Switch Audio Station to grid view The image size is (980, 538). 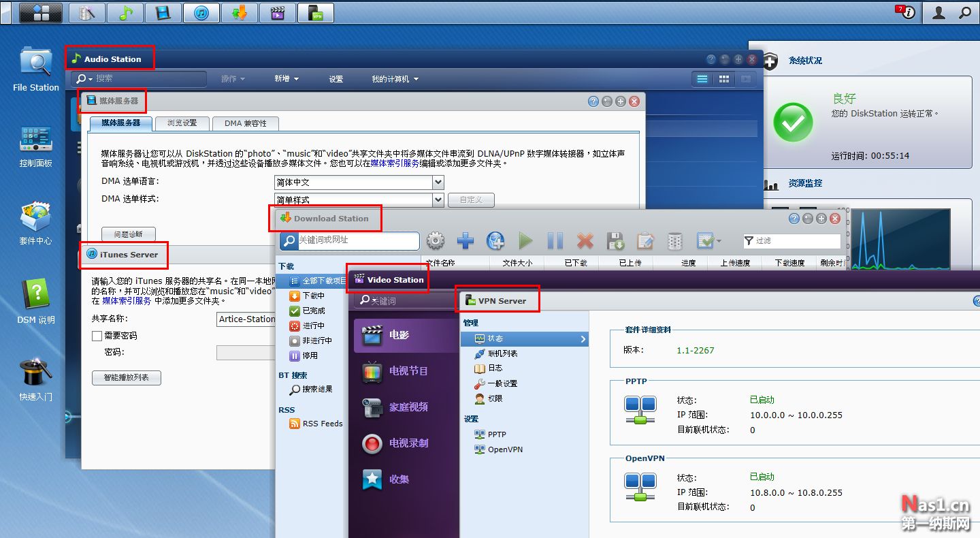[x=724, y=79]
